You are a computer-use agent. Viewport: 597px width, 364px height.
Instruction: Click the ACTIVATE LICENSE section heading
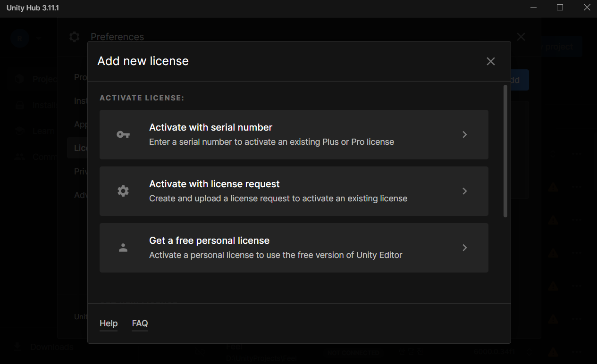tap(142, 98)
